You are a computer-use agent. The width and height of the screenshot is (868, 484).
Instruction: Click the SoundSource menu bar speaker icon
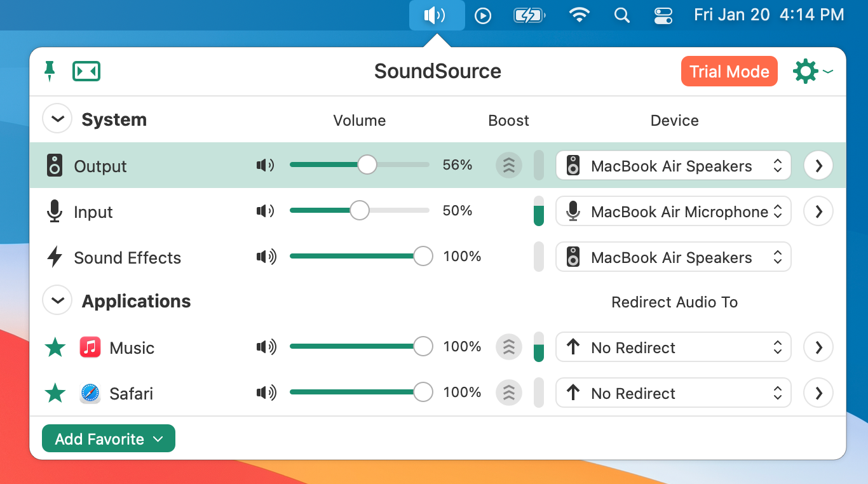(437, 15)
